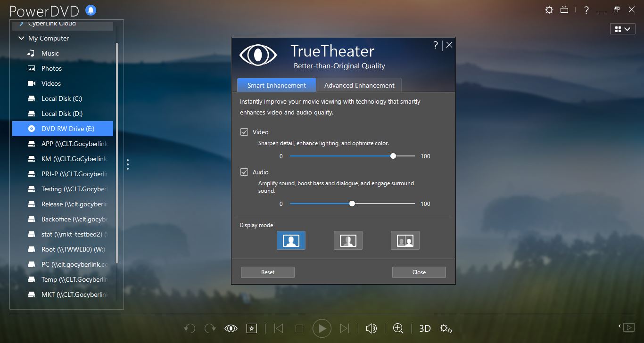Screen dimensions: 644x343
Task: Click the TrueTheater eye icon in playback bar
Action: [231, 328]
